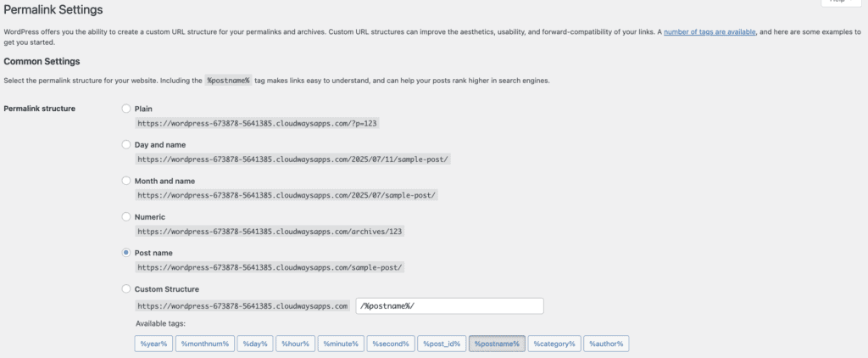
Task: Select the Plain permalink radio button
Action: pyautogui.click(x=126, y=109)
